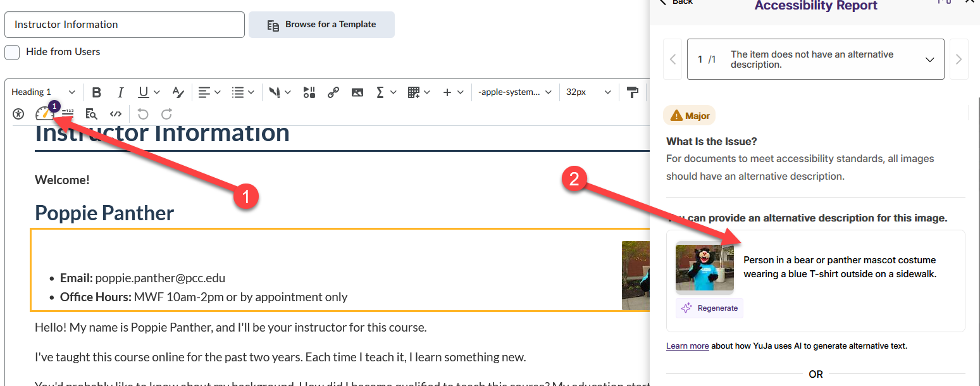Click Regenerate to create new alt text

(709, 308)
